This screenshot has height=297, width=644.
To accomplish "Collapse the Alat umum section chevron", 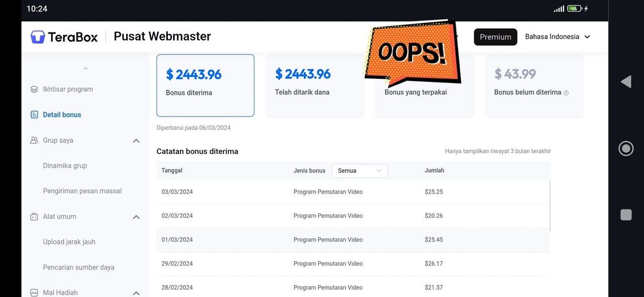I will 137,217.
